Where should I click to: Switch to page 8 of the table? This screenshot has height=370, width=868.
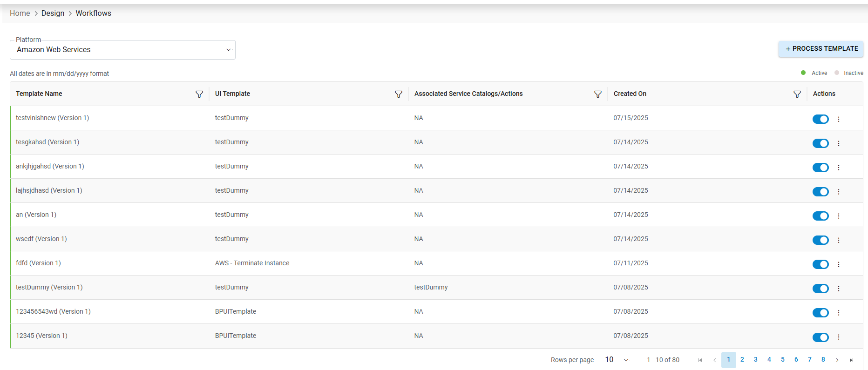pos(823,360)
